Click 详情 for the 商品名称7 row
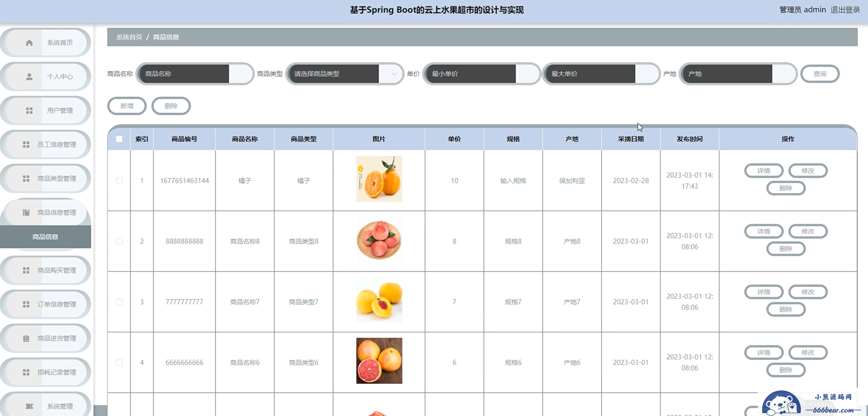Screen dimensions: 868x416 tap(764, 292)
